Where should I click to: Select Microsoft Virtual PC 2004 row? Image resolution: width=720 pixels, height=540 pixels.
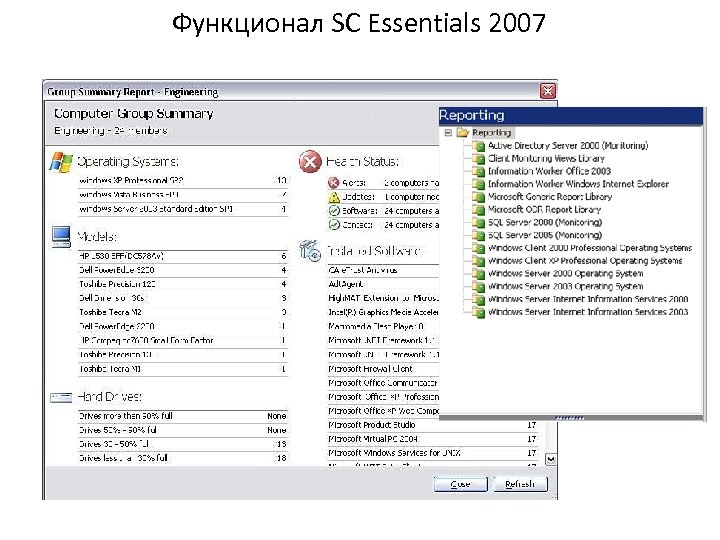pos(433,439)
